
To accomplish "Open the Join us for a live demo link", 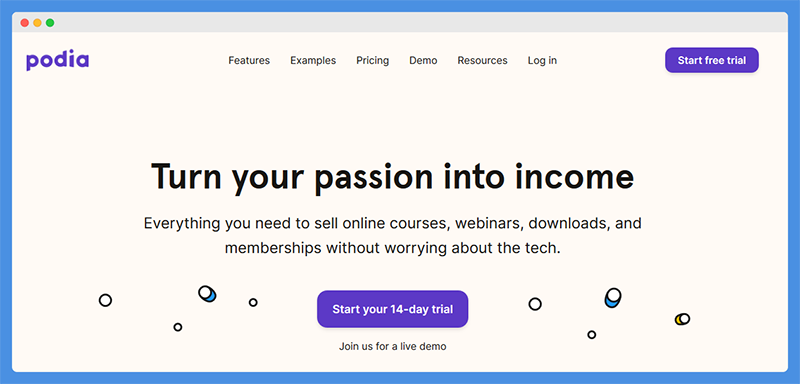I will click(x=392, y=347).
